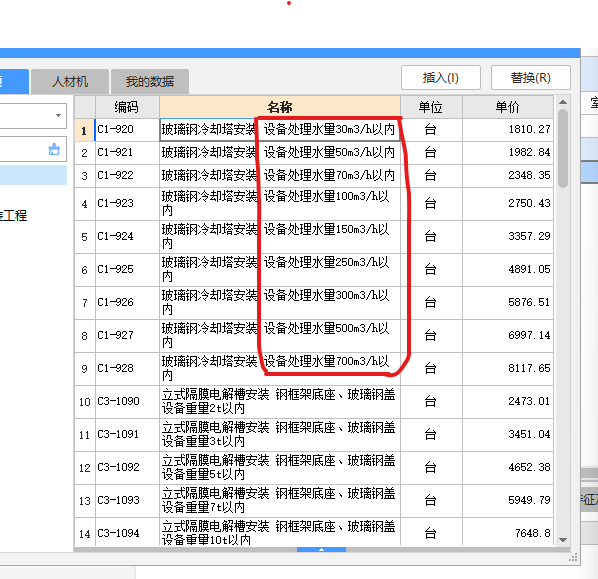Image resolution: width=598 pixels, height=579 pixels.
Task: Click the scrollbar up arrow
Action: click(x=563, y=102)
